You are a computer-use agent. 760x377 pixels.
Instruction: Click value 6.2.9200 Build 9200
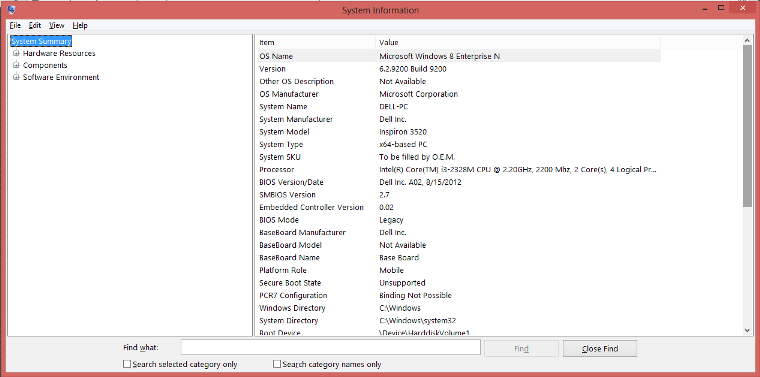(x=412, y=69)
